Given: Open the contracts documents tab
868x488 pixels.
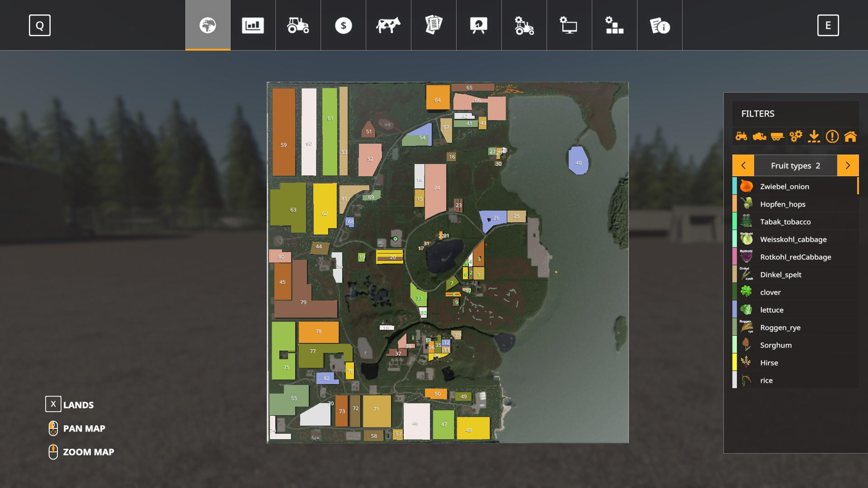Looking at the screenshot, I should 434,25.
